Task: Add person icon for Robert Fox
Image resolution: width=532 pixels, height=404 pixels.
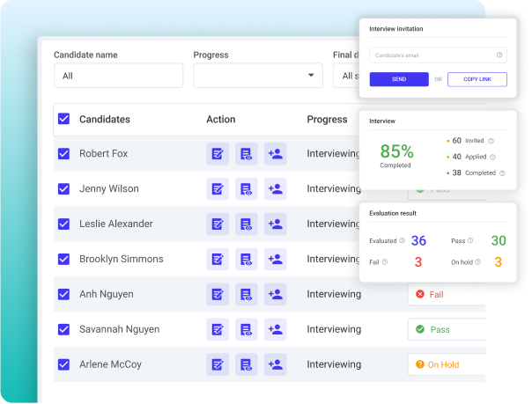Action: point(275,154)
